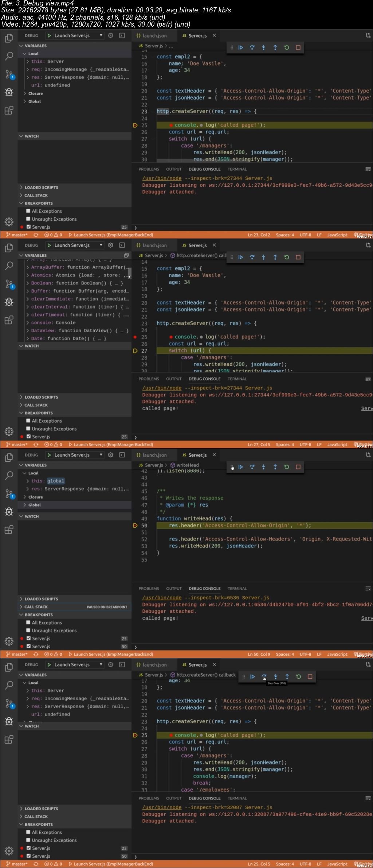Click Launch Server.js (EmplManagerBackEnd) in the Ln 50, Col 9 status bar

[x=111, y=654]
